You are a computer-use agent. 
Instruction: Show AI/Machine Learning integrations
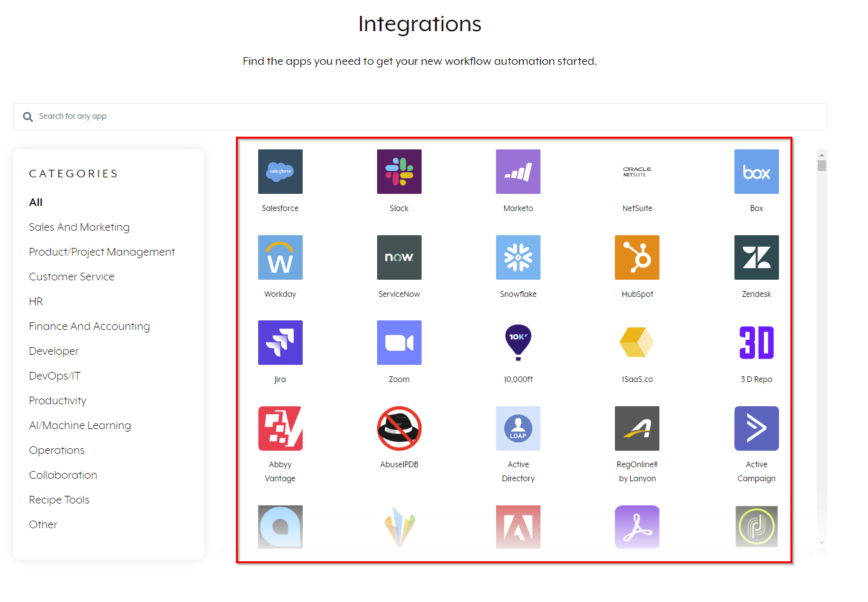point(79,425)
